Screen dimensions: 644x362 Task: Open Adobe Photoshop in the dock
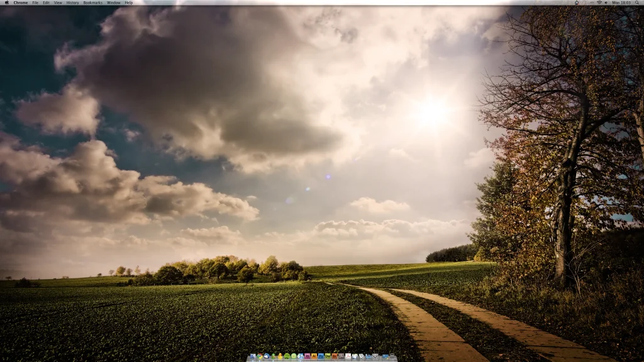pos(321,356)
